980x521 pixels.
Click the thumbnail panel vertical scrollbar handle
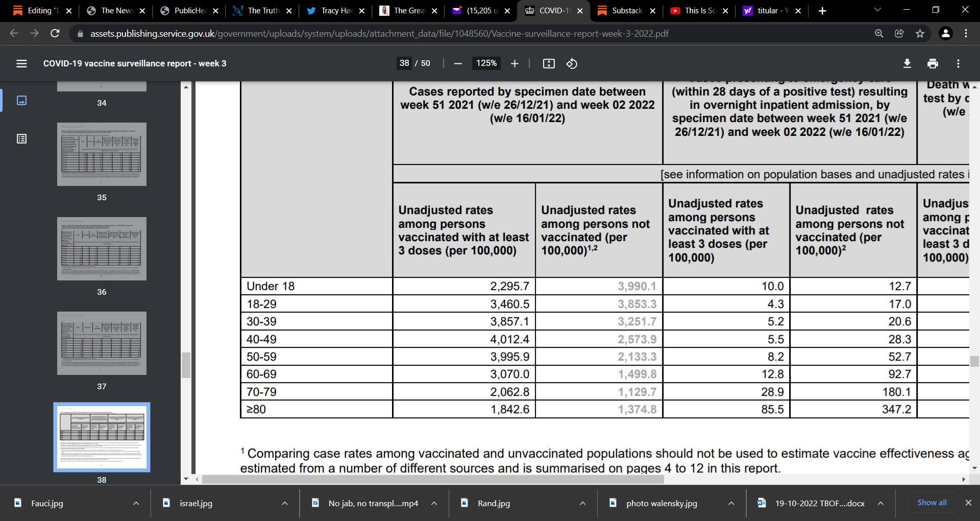click(x=186, y=365)
